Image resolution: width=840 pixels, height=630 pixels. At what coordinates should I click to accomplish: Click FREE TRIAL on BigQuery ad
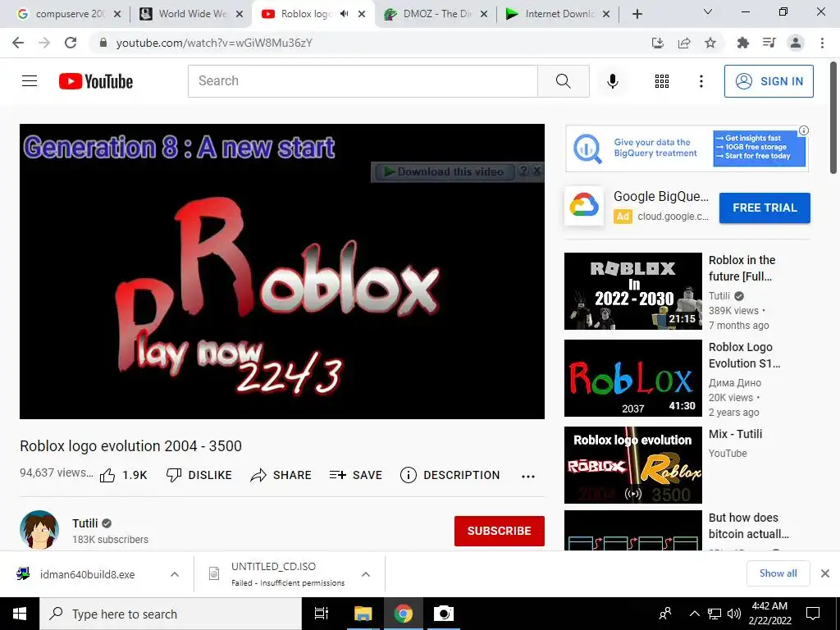coord(765,208)
